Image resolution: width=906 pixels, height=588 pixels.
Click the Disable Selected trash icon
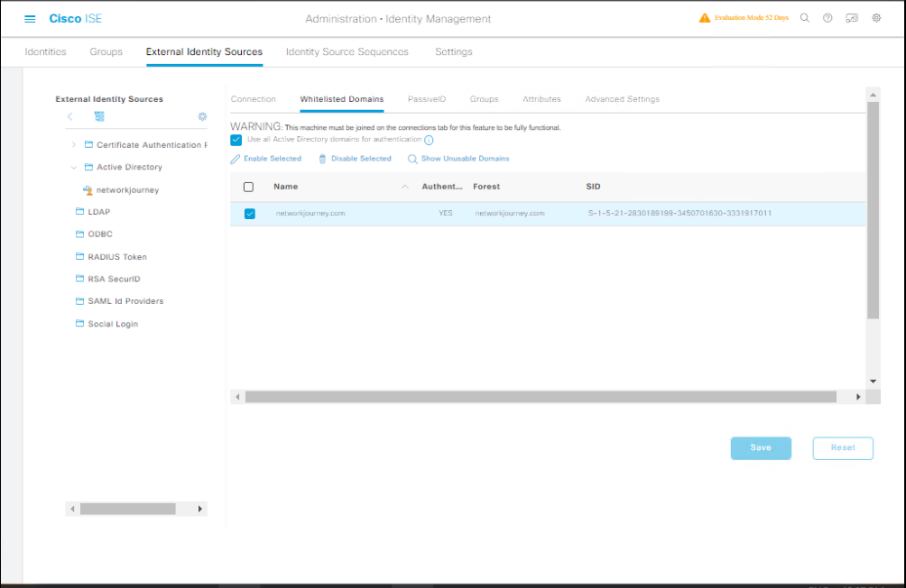point(322,159)
